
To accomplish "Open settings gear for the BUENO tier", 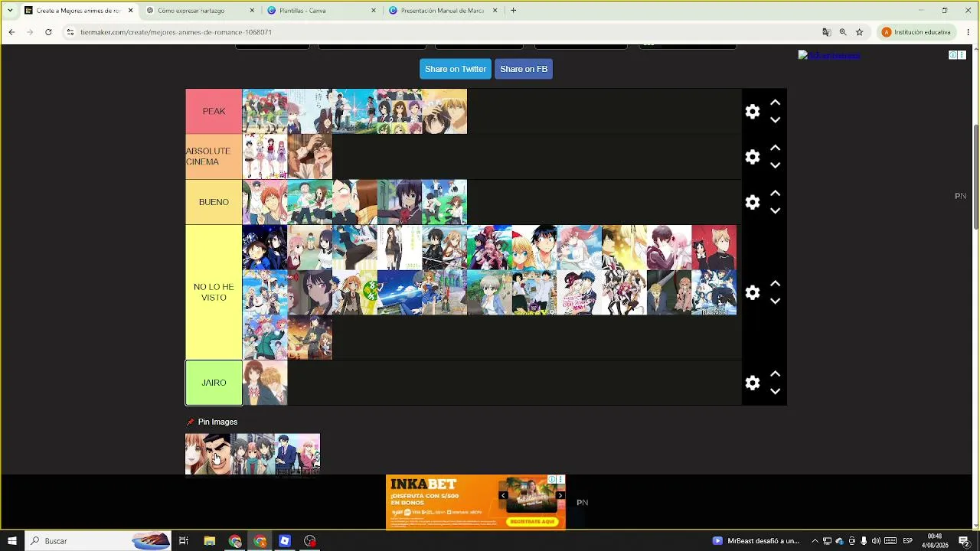I will [x=753, y=202].
